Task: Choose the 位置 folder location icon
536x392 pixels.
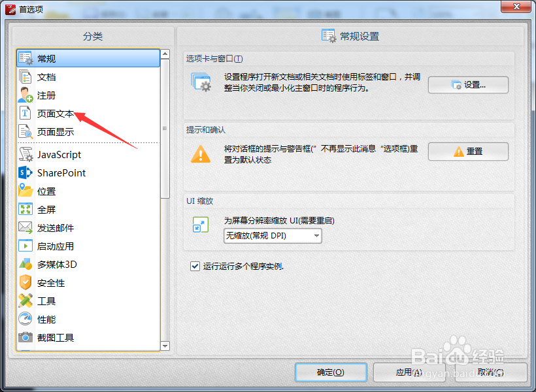Action: click(25, 191)
